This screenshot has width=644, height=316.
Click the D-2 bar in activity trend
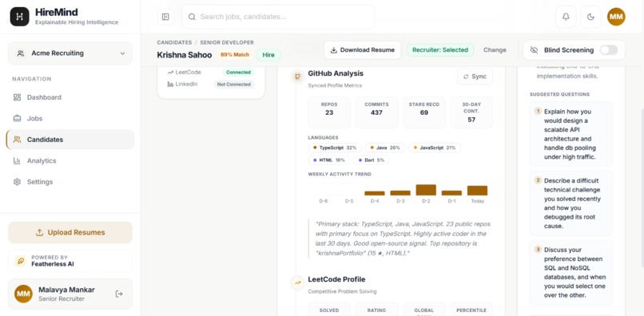pos(426,190)
